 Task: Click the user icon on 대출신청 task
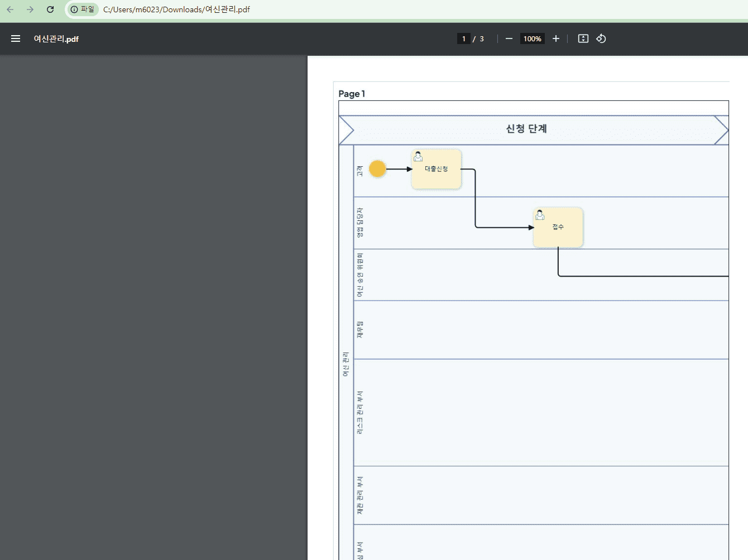(418, 157)
